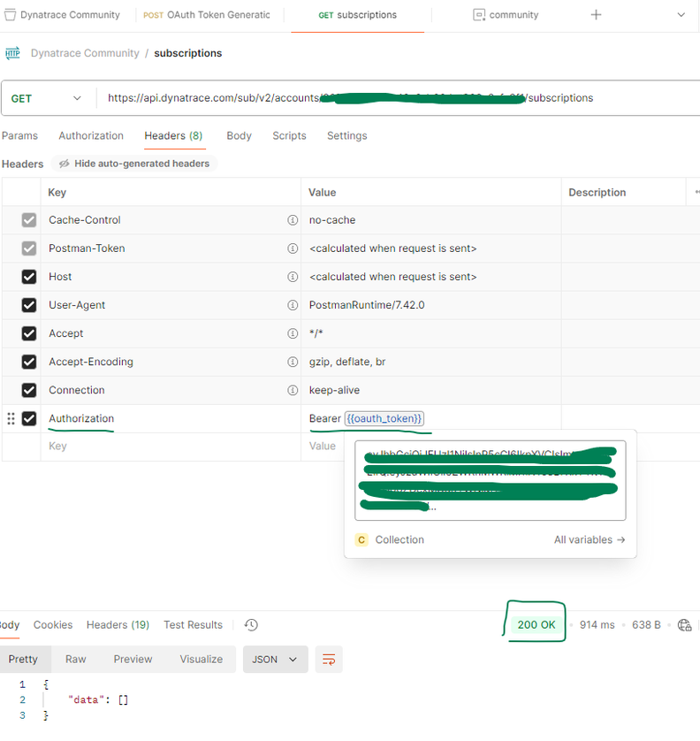Open the Dynatrace Community collection tab
This screenshot has height=741, width=700.
tap(63, 15)
